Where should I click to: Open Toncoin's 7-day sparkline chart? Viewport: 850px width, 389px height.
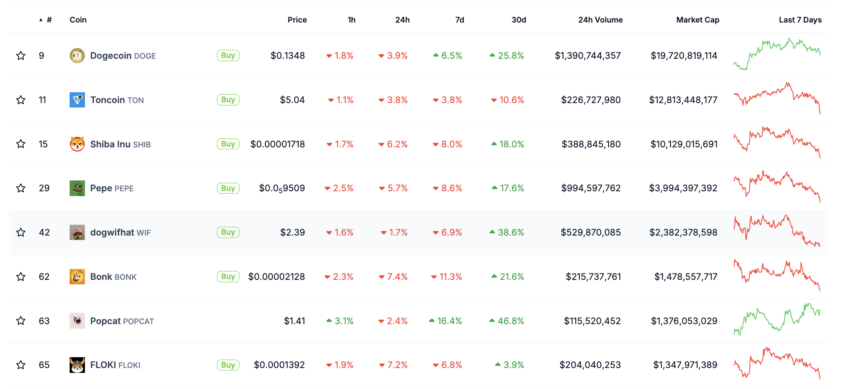[777, 98]
